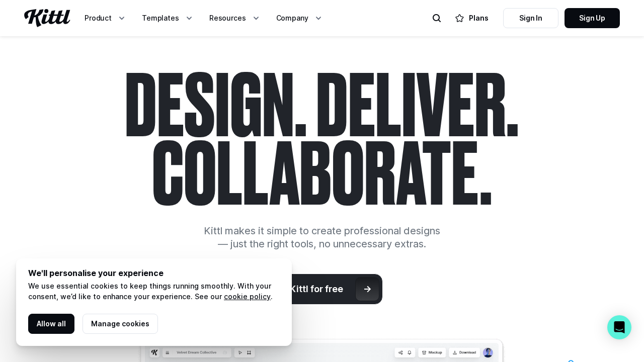Expand the Templates dropdown chevron
Image resolution: width=644 pixels, height=362 pixels.
click(189, 18)
